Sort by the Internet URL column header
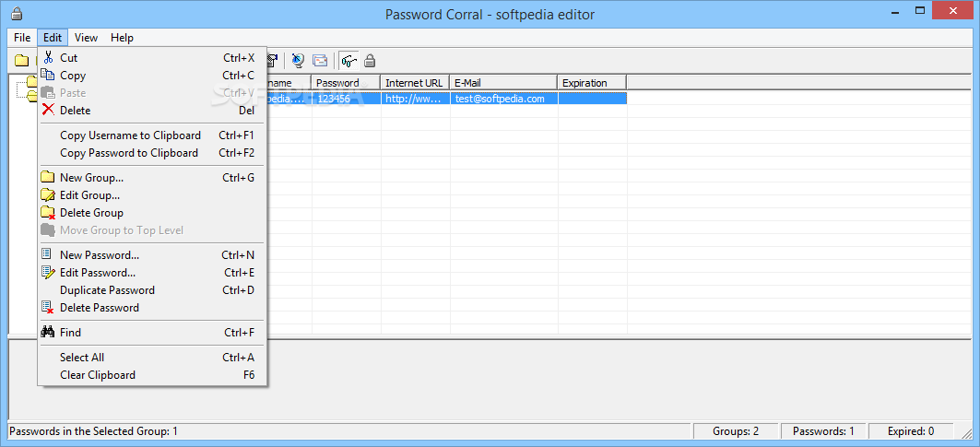The image size is (980, 447). (x=415, y=83)
